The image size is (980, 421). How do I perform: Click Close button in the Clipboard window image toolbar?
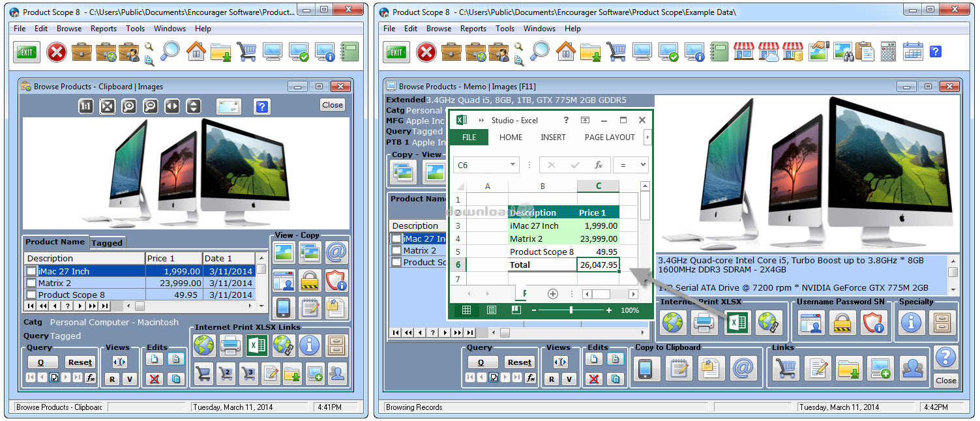click(x=333, y=104)
